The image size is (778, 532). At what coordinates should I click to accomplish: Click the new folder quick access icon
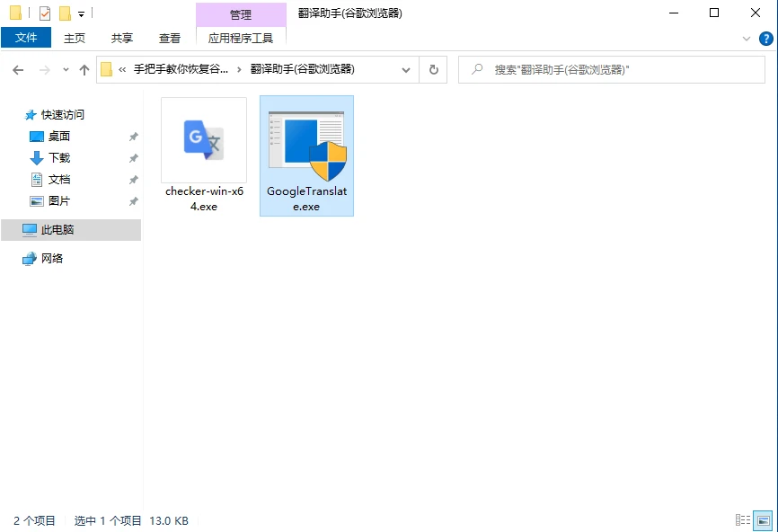point(65,13)
